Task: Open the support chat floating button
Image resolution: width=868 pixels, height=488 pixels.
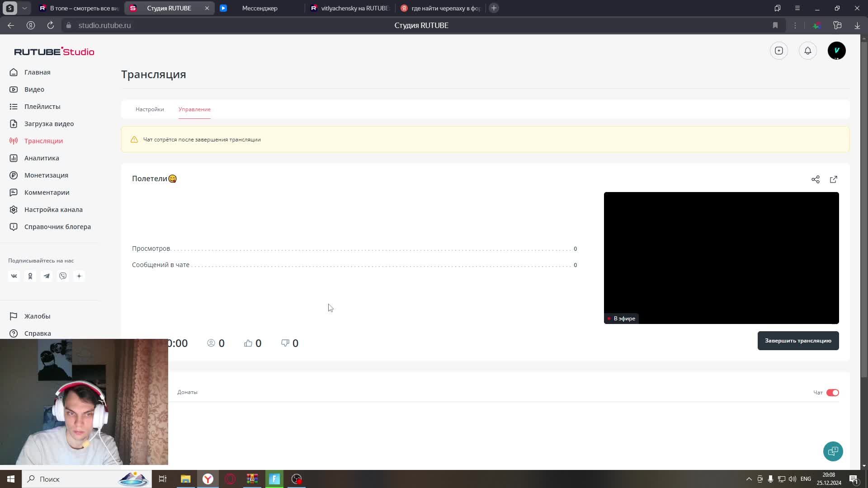Action: point(833,451)
